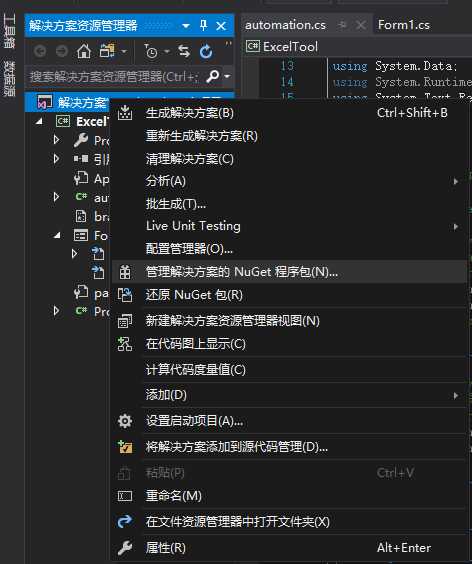Select the packages.config tree item
The image size is (472, 564).
point(91,293)
